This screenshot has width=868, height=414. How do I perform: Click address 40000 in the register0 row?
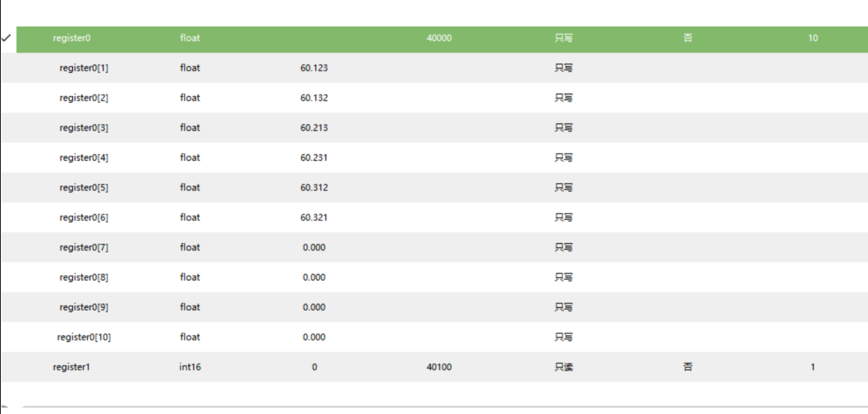439,38
